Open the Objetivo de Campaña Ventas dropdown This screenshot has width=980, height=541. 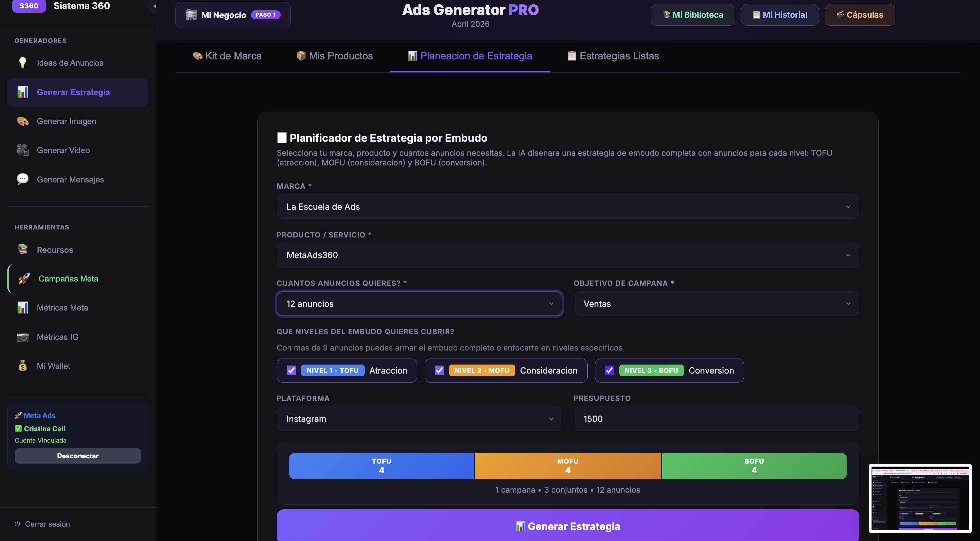click(716, 304)
